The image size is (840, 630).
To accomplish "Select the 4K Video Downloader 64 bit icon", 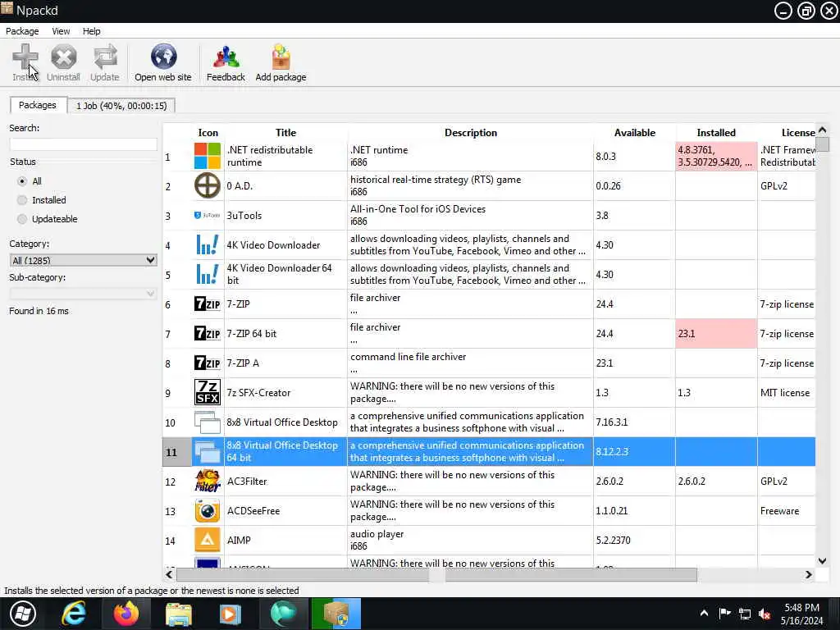I will click(x=208, y=274).
